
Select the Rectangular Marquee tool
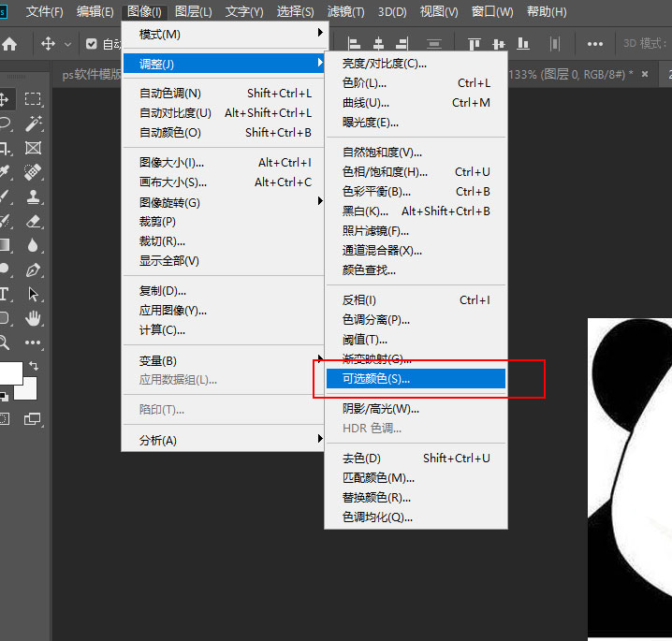34,99
